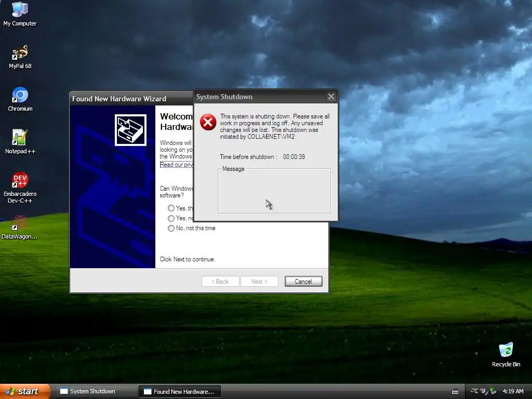Click Cancel in hardware wizard
This screenshot has width=532, height=399.
[x=303, y=281]
